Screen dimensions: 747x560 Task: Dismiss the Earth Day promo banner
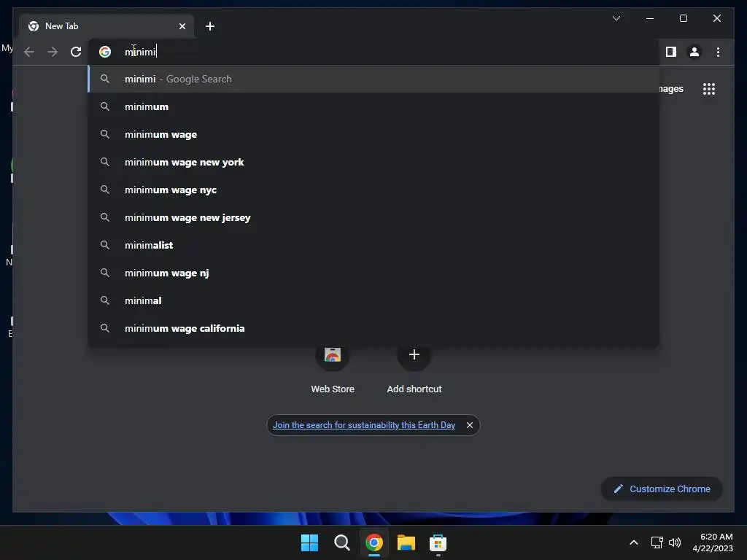[470, 425]
